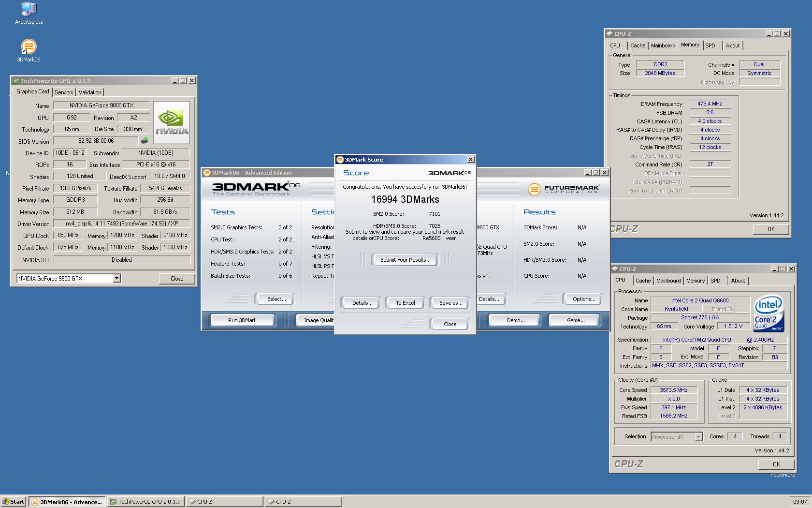The width and height of the screenshot is (812, 508).
Task: Minimize the GPU-Z window
Action: click(175, 81)
